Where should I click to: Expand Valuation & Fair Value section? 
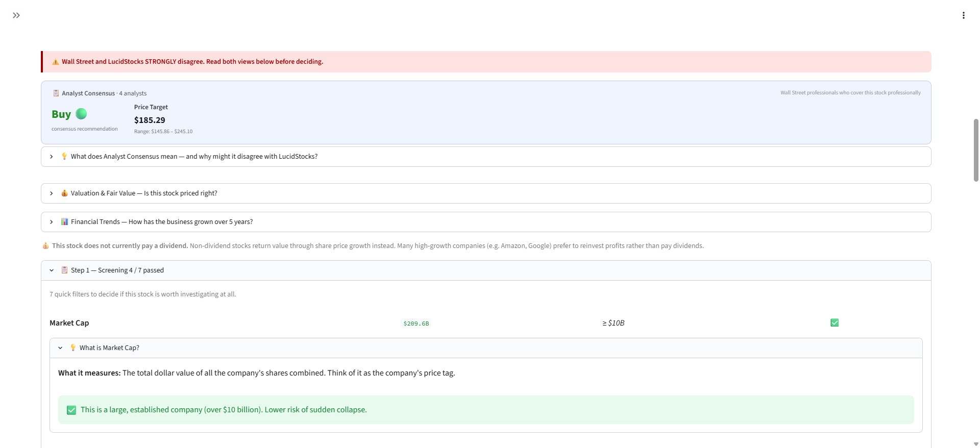click(486, 193)
